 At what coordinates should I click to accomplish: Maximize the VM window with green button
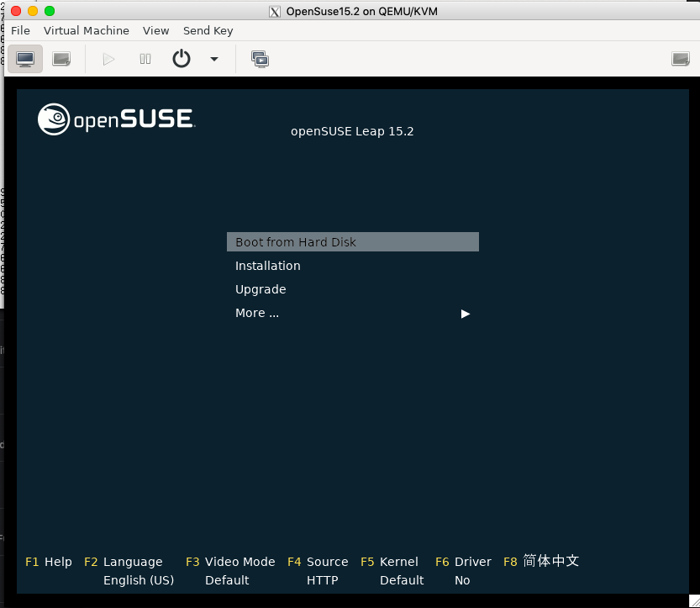coord(50,11)
